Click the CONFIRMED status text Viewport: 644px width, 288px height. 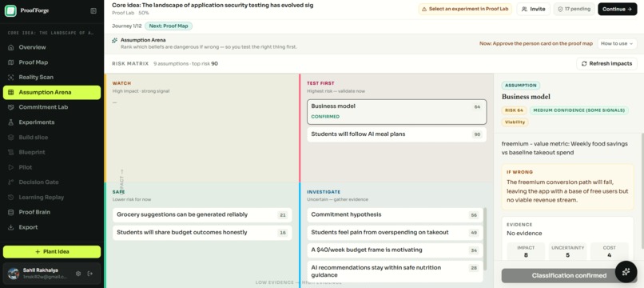[x=325, y=117]
